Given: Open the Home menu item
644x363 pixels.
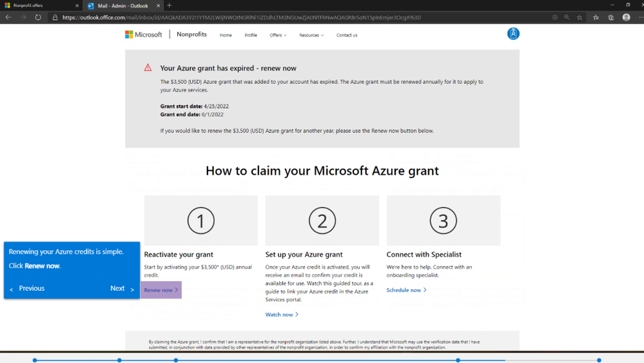Looking at the screenshot, I should [x=226, y=35].
